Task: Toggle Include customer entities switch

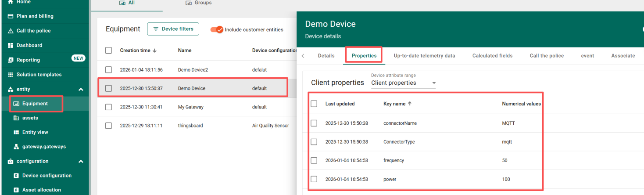Action: 217,29
